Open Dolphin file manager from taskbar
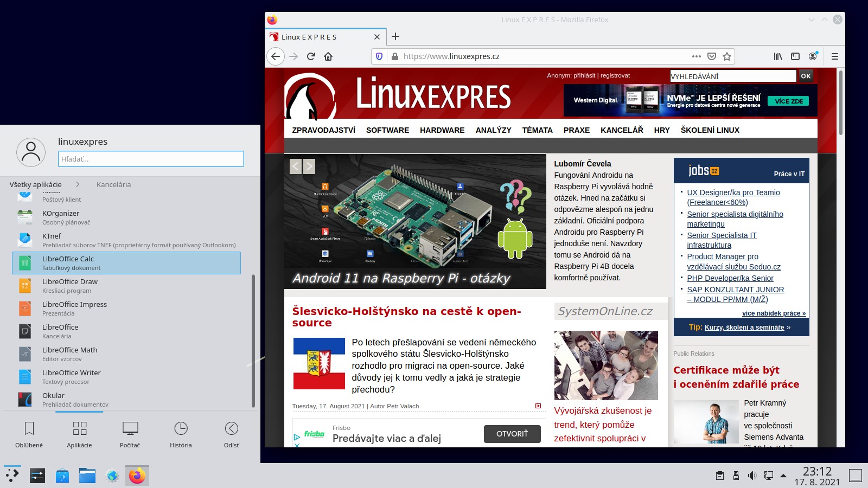Image resolution: width=868 pixels, height=488 pixels. point(87,476)
